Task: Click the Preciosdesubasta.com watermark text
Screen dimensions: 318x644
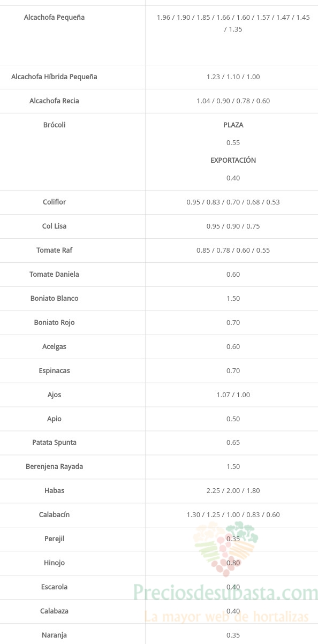Action: (225, 594)
